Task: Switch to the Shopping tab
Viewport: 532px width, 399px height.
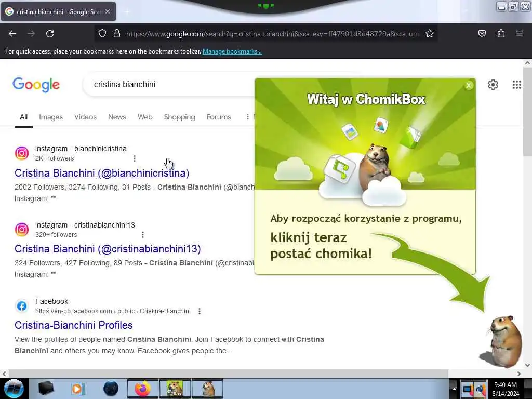Action: [x=179, y=117]
